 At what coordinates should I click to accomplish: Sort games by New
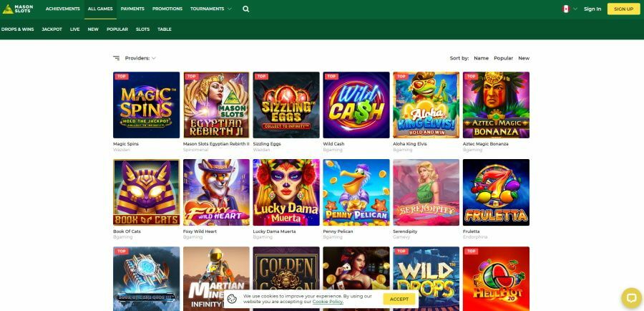pyautogui.click(x=524, y=58)
